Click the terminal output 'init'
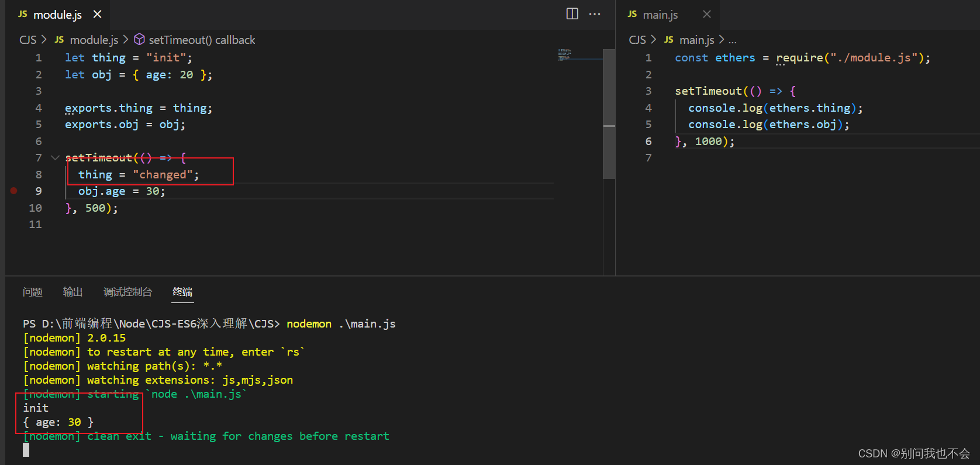 point(36,408)
